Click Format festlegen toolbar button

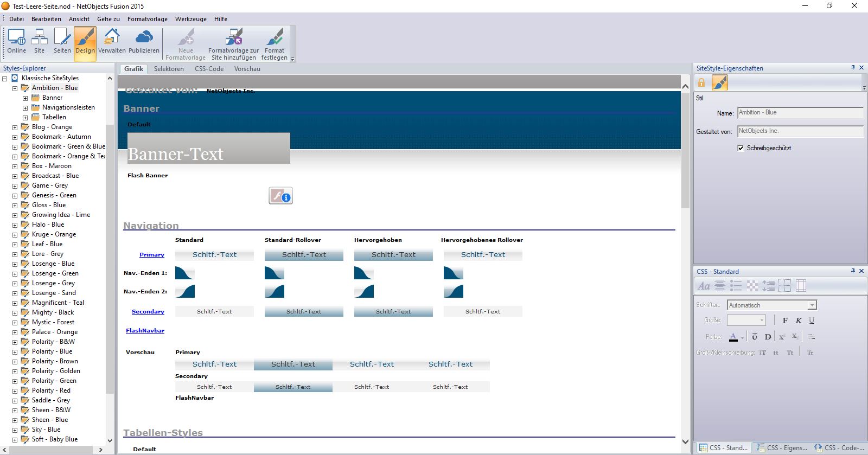point(275,44)
